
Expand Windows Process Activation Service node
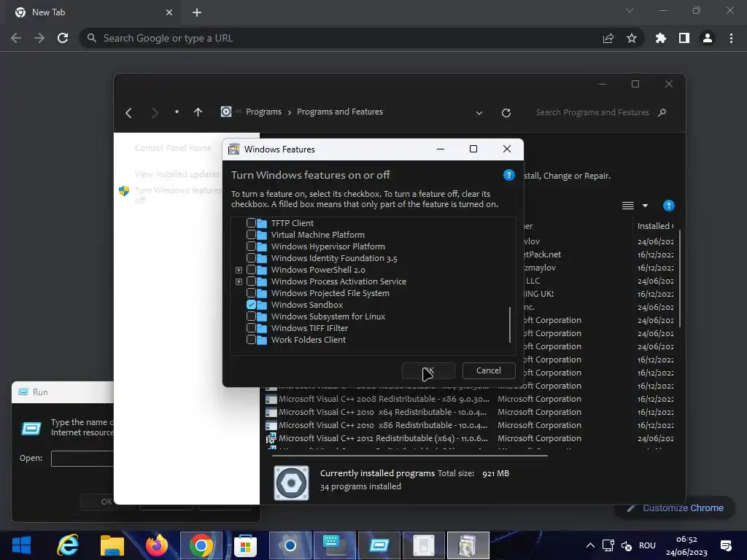(239, 281)
